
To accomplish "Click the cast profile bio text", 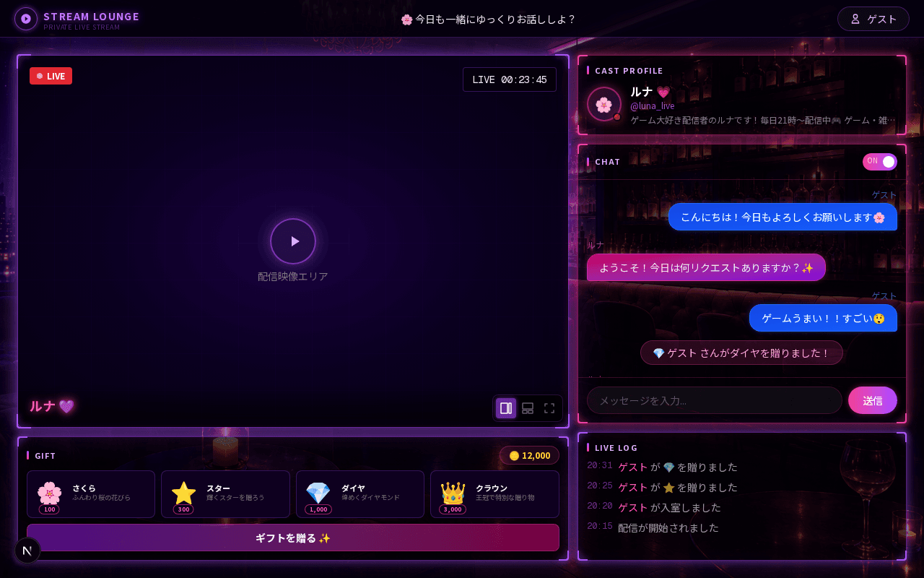I will click(764, 120).
